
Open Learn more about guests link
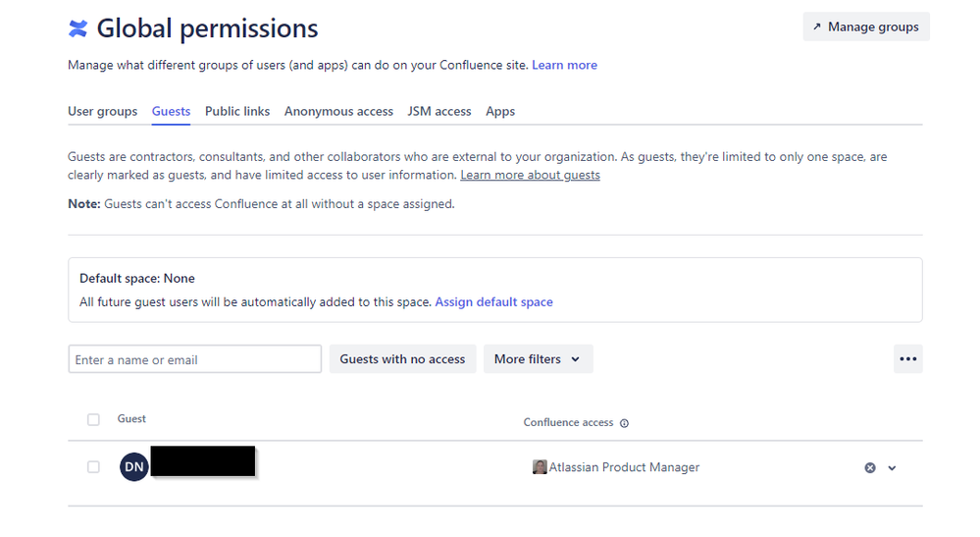530,175
